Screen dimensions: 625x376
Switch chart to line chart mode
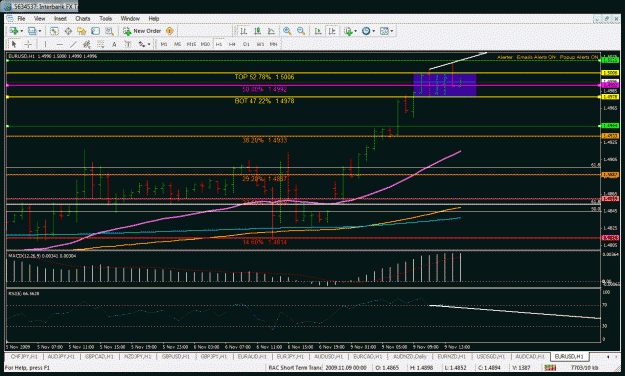[271, 31]
